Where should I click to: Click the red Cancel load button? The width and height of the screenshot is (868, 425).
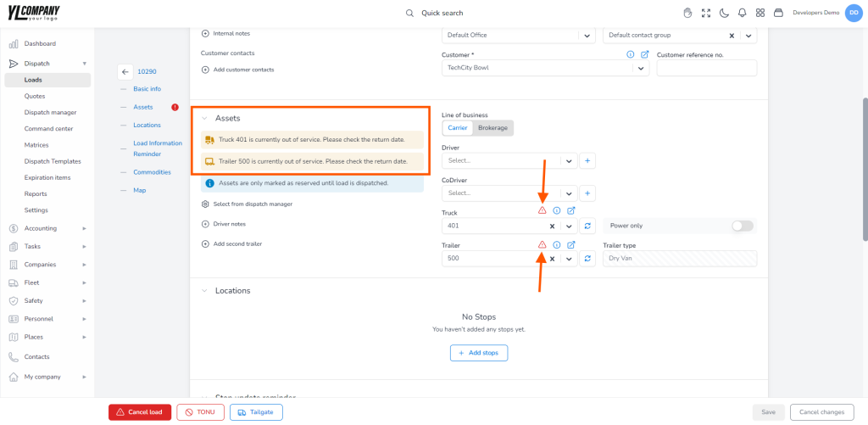[140, 412]
